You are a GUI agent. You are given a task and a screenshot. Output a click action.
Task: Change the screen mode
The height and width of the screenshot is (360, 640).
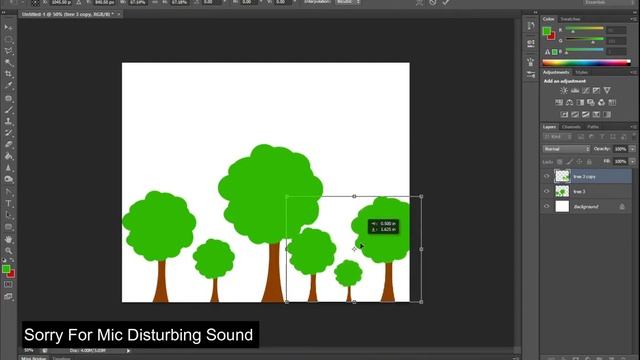pos(8,296)
